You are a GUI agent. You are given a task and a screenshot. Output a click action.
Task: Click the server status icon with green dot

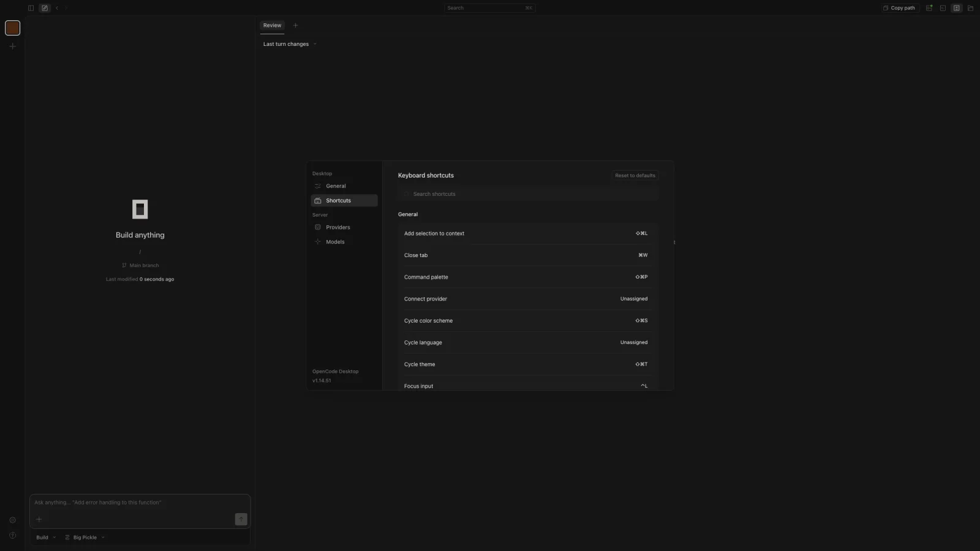tap(929, 8)
